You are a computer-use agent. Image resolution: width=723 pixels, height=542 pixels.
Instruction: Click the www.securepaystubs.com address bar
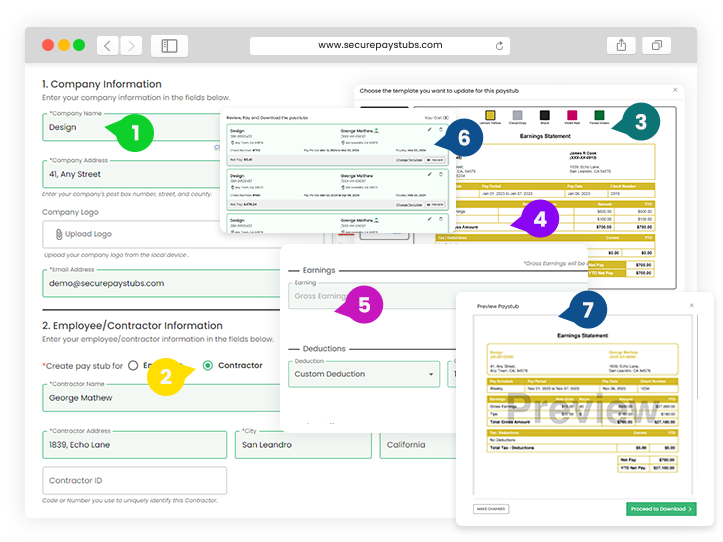(x=379, y=45)
